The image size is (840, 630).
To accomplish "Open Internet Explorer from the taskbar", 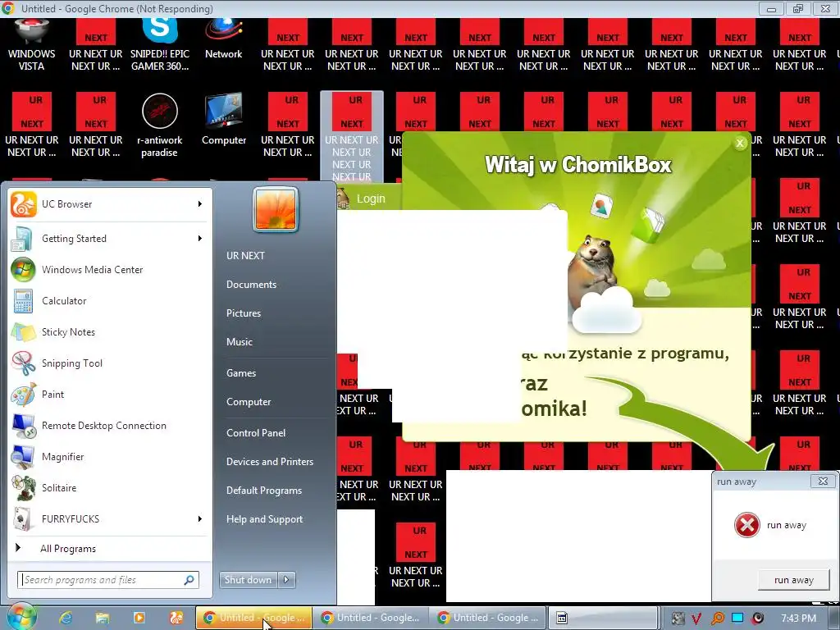I will [66, 618].
